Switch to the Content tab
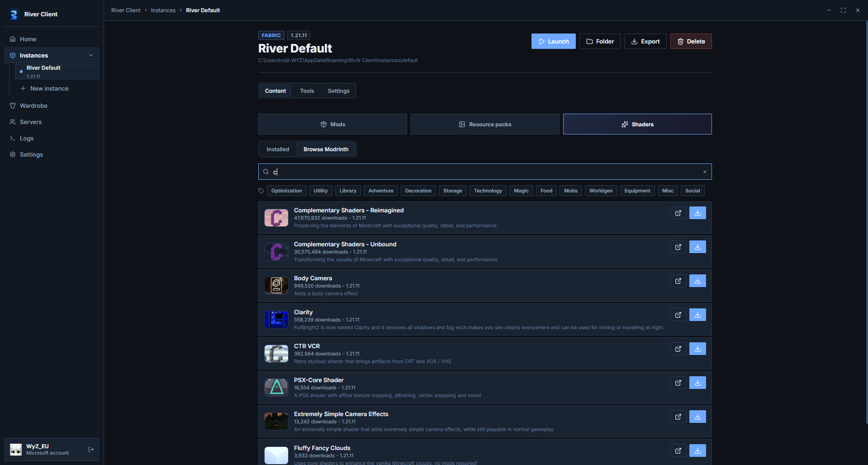The width and height of the screenshot is (868, 465). (275, 91)
